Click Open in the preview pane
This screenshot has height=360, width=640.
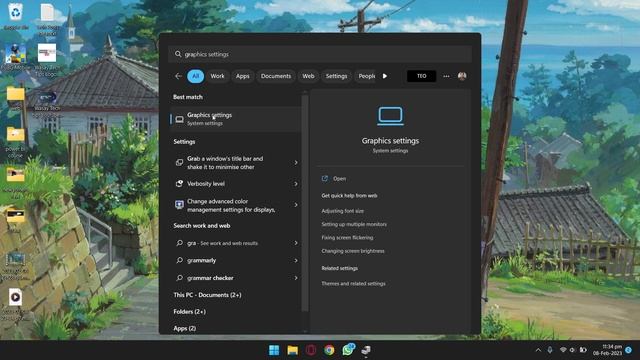click(339, 178)
